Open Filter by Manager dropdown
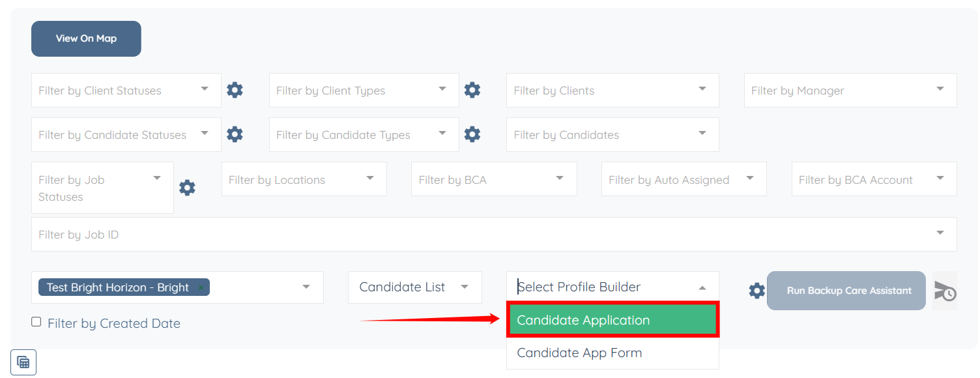 [850, 90]
